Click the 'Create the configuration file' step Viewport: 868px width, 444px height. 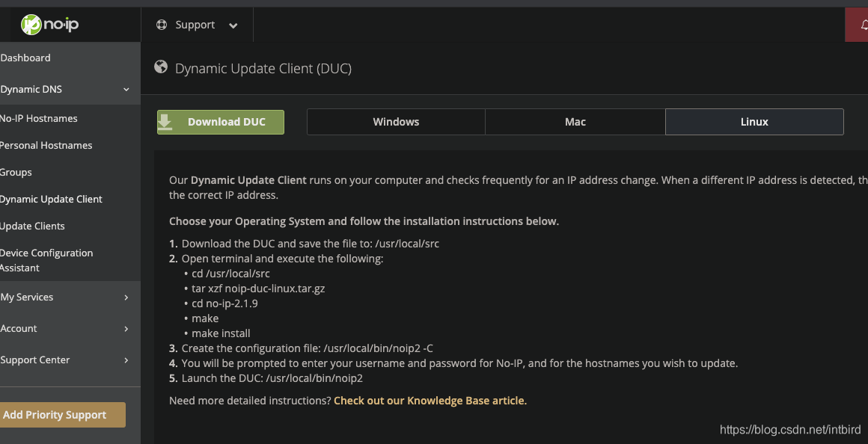(x=308, y=348)
